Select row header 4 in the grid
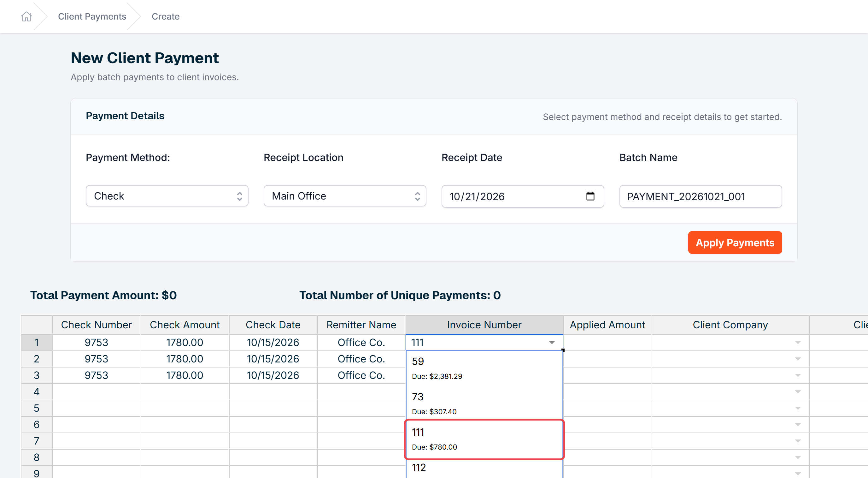868x478 pixels. tap(37, 391)
